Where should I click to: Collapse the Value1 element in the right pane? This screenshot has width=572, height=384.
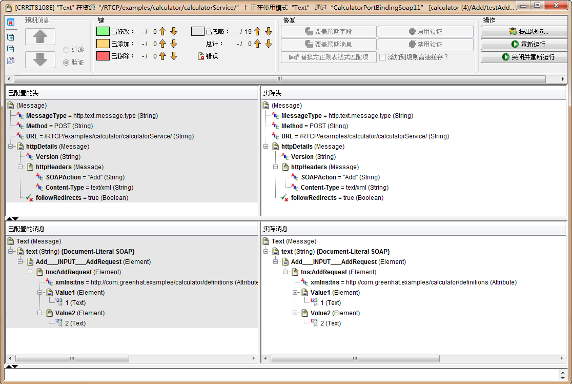coord(295,292)
